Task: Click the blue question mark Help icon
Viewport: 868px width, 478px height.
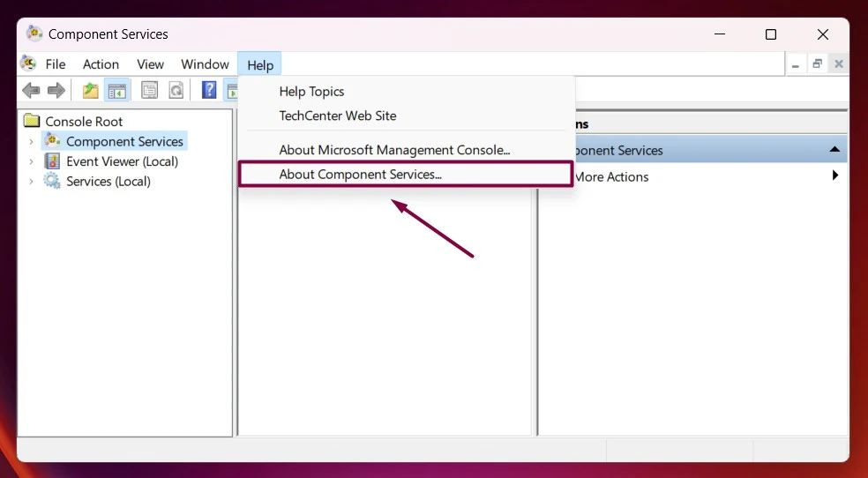Action: [209, 90]
